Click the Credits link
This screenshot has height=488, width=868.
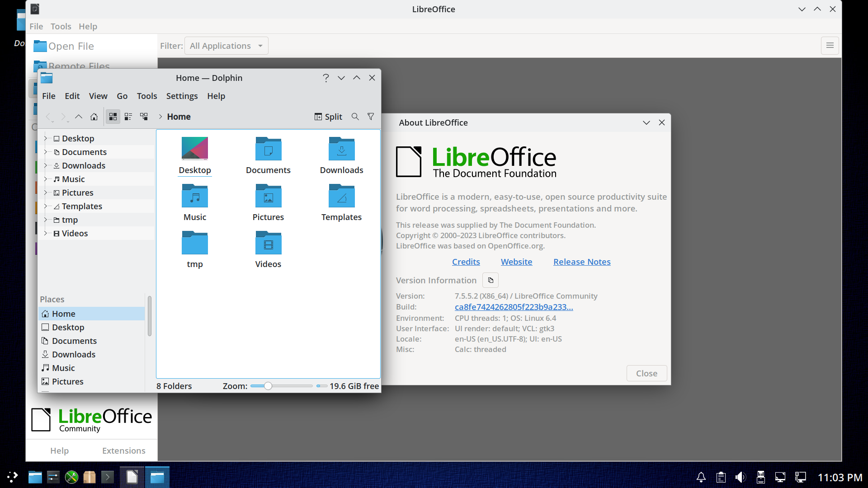point(466,262)
